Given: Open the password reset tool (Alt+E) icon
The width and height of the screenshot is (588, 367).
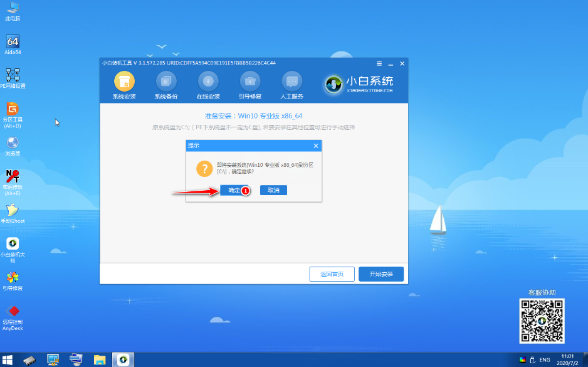Looking at the screenshot, I should click(x=13, y=183).
